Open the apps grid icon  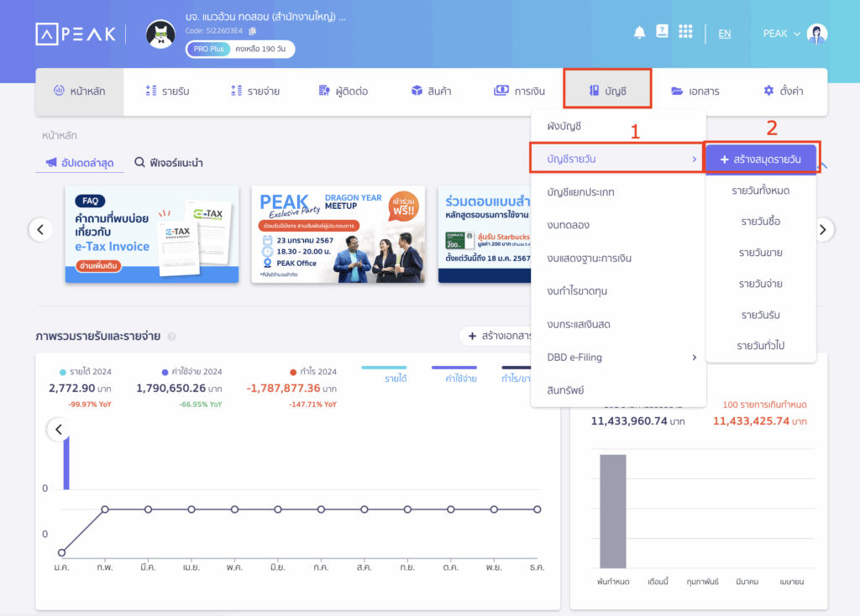click(685, 32)
